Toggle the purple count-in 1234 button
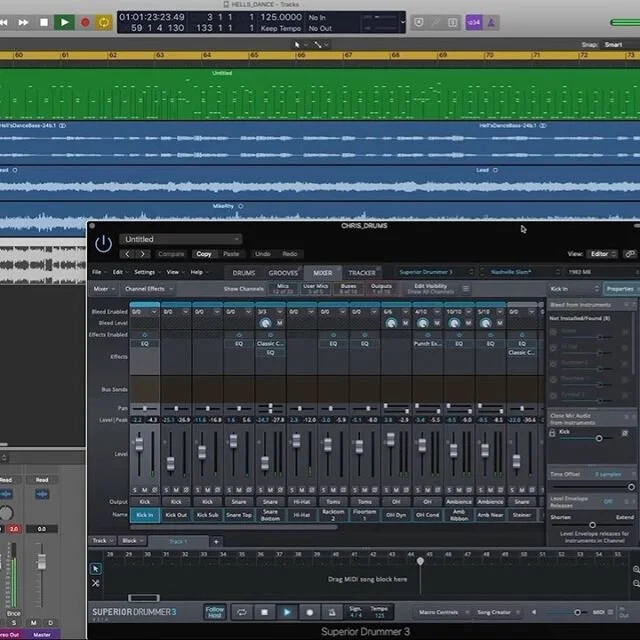Screen dimensions: 640x640 [x=473, y=22]
